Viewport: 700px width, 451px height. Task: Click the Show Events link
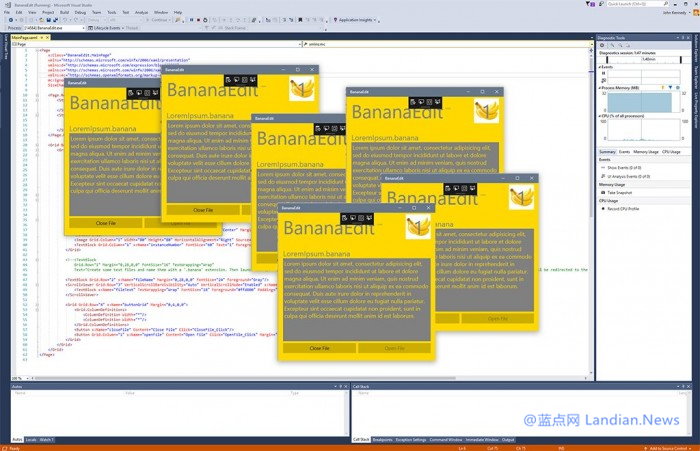click(620, 167)
